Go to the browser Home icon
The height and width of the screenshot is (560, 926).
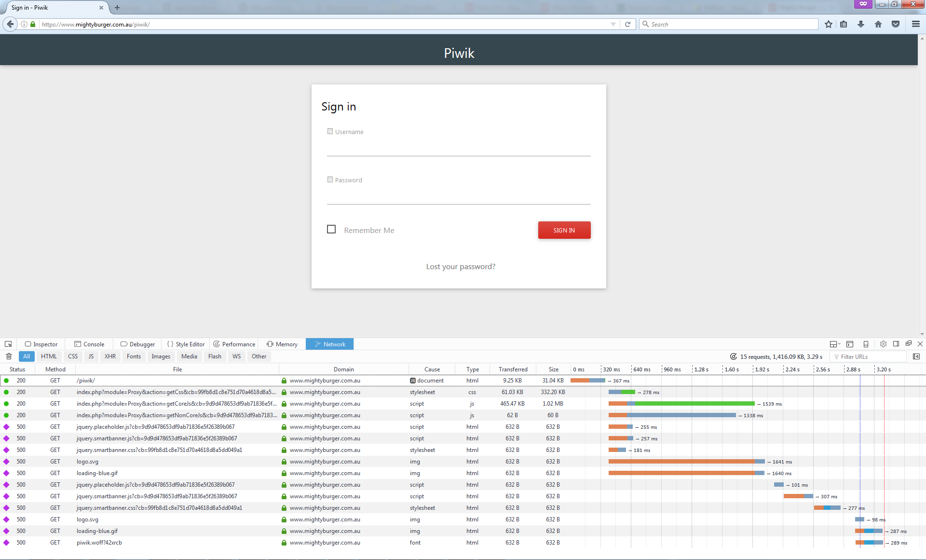[878, 24]
